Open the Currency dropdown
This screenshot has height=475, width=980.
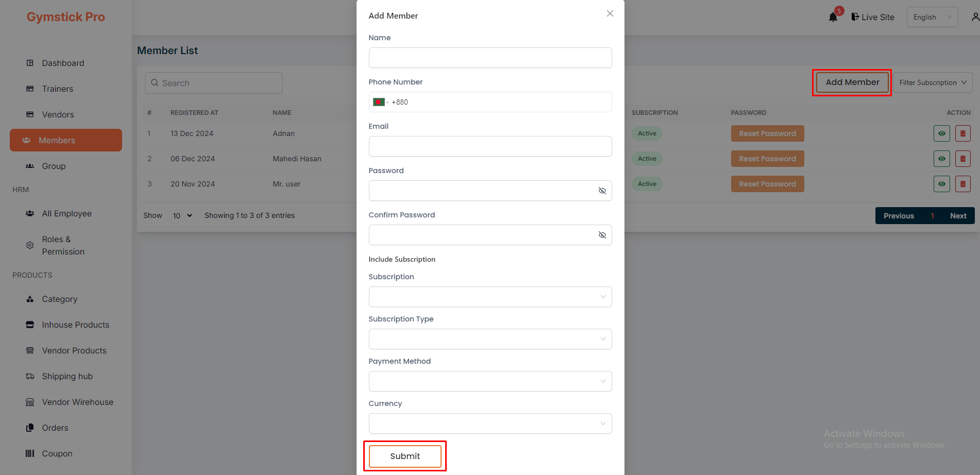pos(490,423)
